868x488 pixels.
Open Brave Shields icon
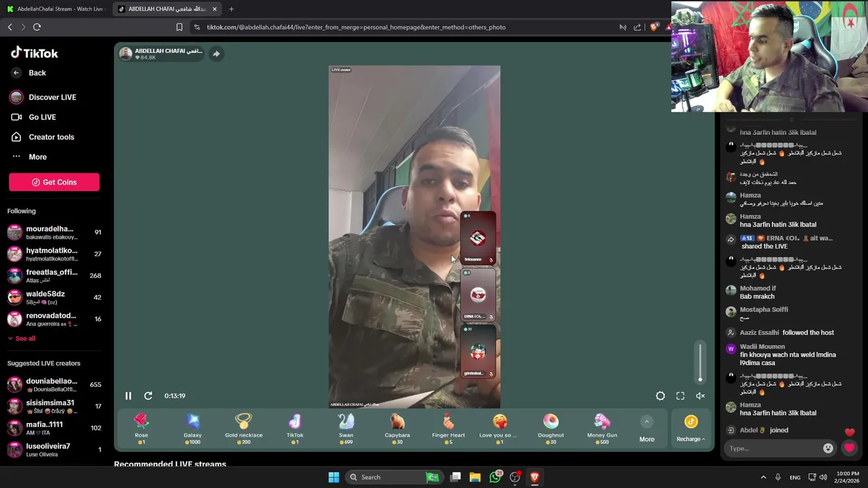[654, 27]
